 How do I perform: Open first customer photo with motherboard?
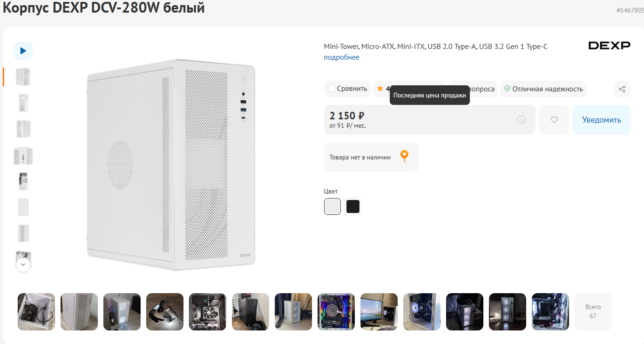tap(36, 312)
